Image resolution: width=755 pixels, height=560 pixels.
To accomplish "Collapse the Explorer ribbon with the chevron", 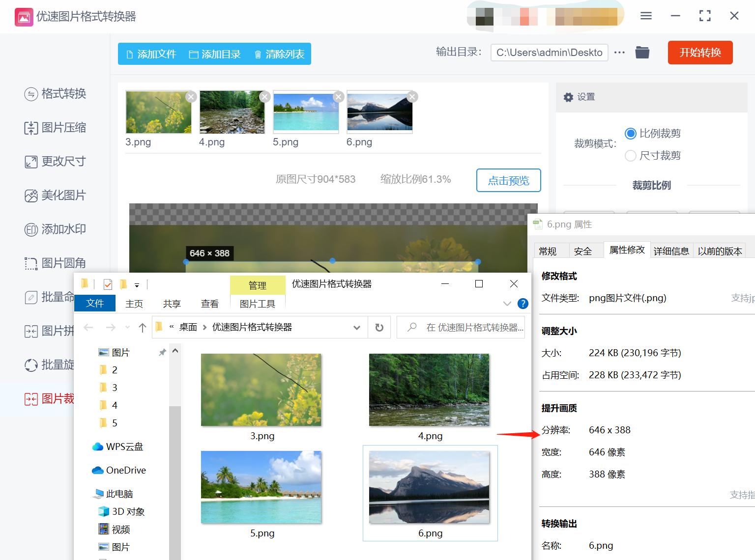I will point(507,303).
